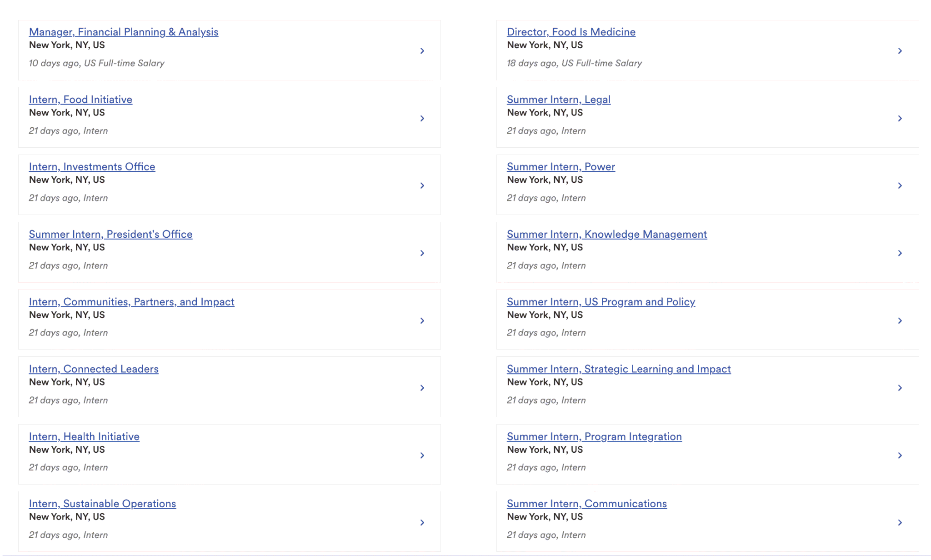Click the arrow on Intern, Food Initiative card
Image resolution: width=931 pixels, height=560 pixels.
pos(422,119)
